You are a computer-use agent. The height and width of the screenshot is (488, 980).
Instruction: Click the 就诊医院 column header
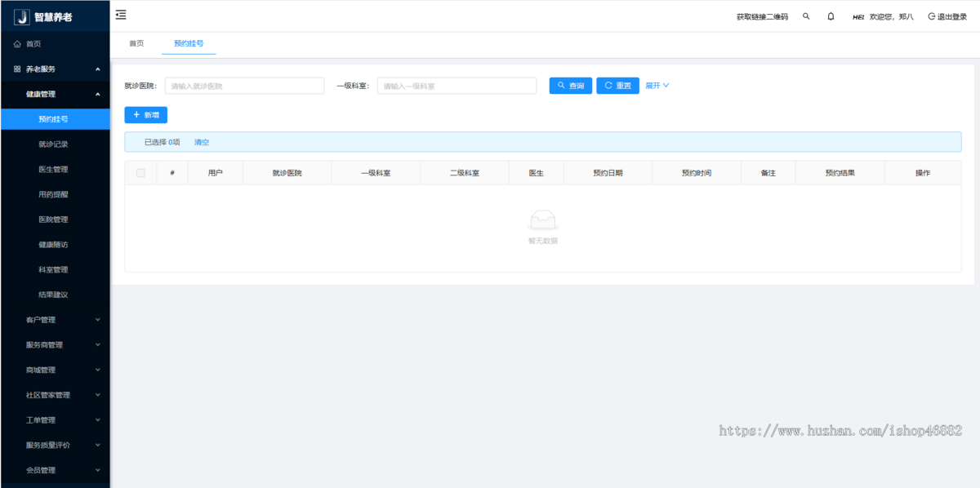coord(287,173)
